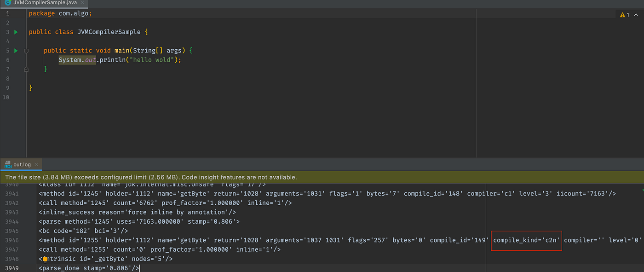Click line number 1 in the gutter
644x272 pixels.
[7, 13]
